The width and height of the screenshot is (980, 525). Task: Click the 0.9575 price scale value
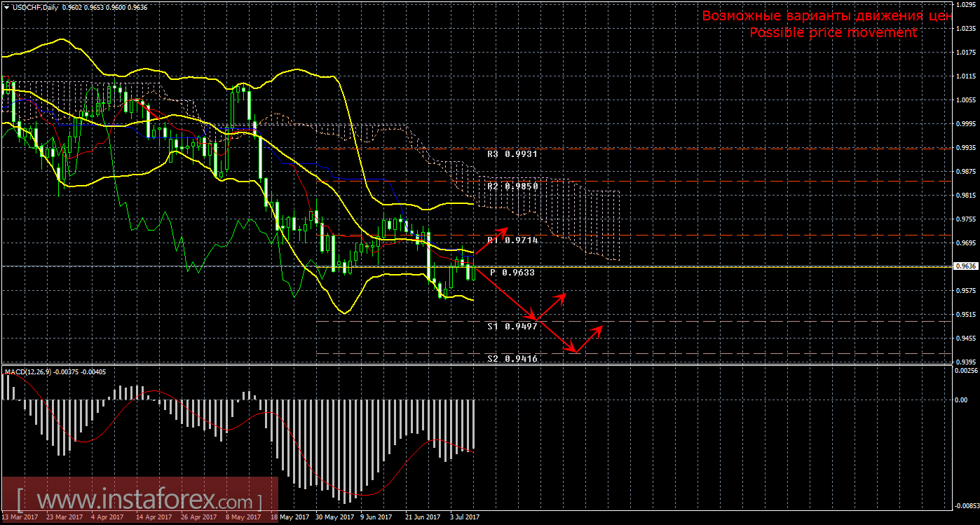(965, 290)
